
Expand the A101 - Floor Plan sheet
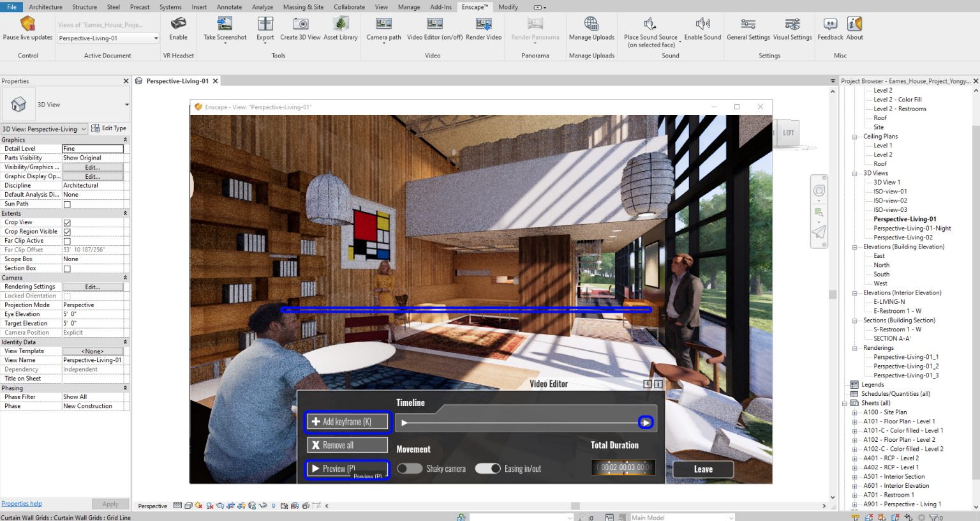coord(854,421)
